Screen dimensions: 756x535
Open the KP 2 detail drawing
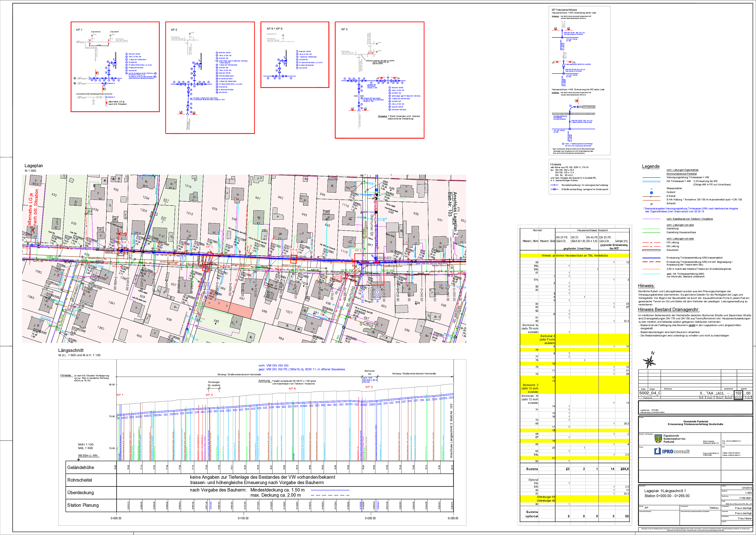point(210,78)
